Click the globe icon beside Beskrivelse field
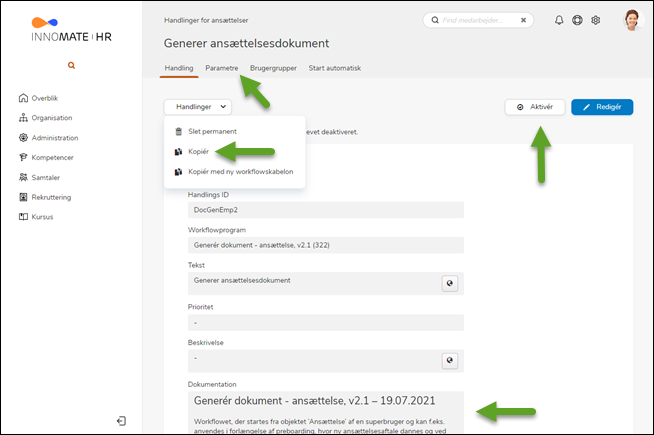The image size is (654, 435). point(450,360)
